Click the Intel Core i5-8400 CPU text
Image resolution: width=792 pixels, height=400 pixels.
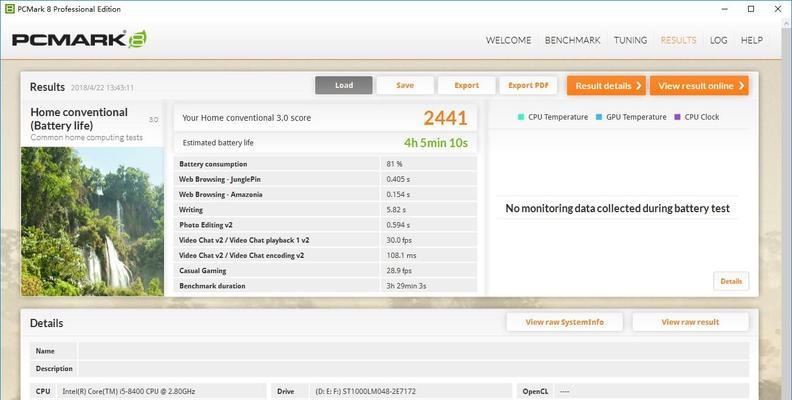[129, 391]
